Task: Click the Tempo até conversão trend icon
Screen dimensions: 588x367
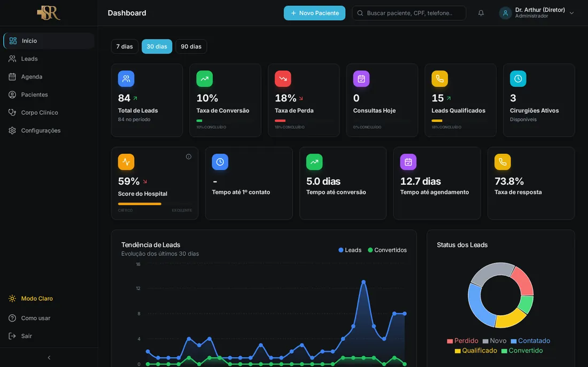Action: tap(314, 162)
